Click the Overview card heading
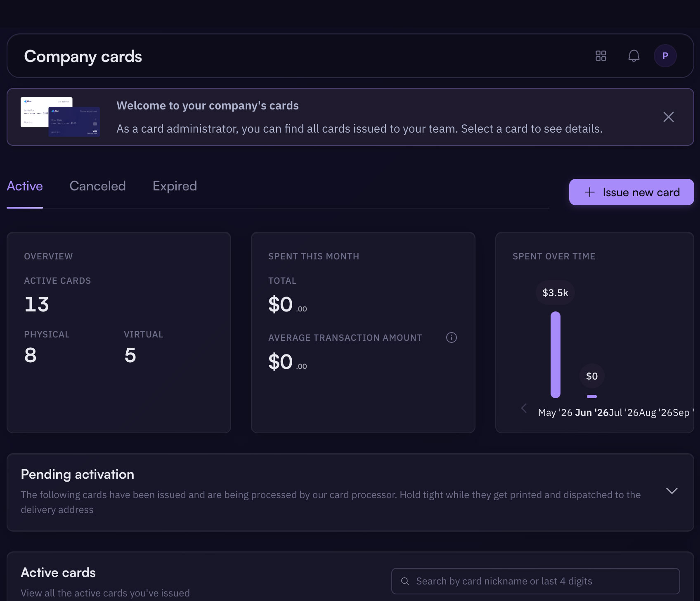Screen dimensions: 700x601 48,256
